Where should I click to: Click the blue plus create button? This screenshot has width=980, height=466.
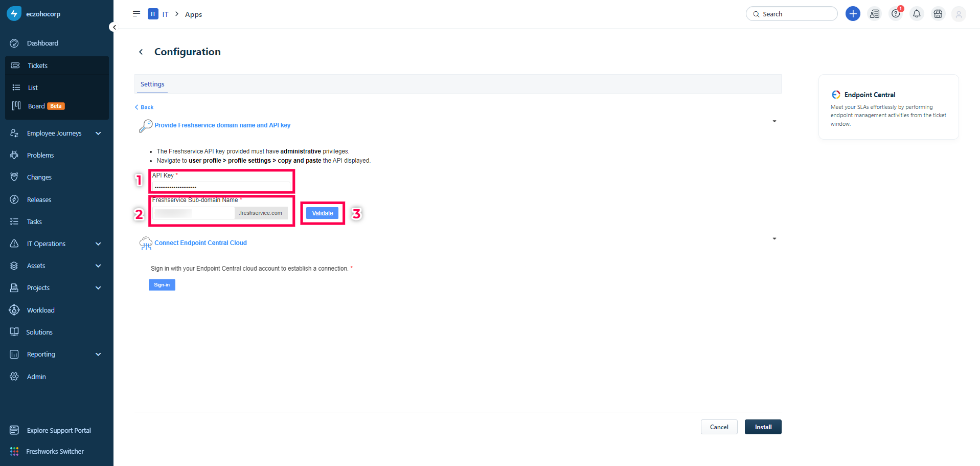(x=853, y=14)
